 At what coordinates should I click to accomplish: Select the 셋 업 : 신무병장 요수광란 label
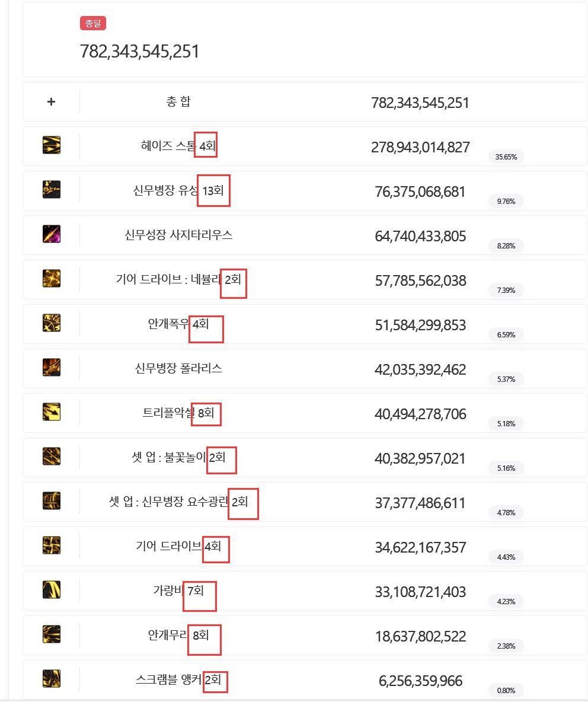click(169, 502)
